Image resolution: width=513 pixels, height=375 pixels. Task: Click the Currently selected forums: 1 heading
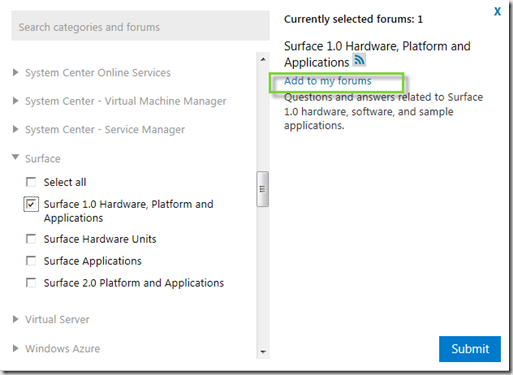(353, 19)
